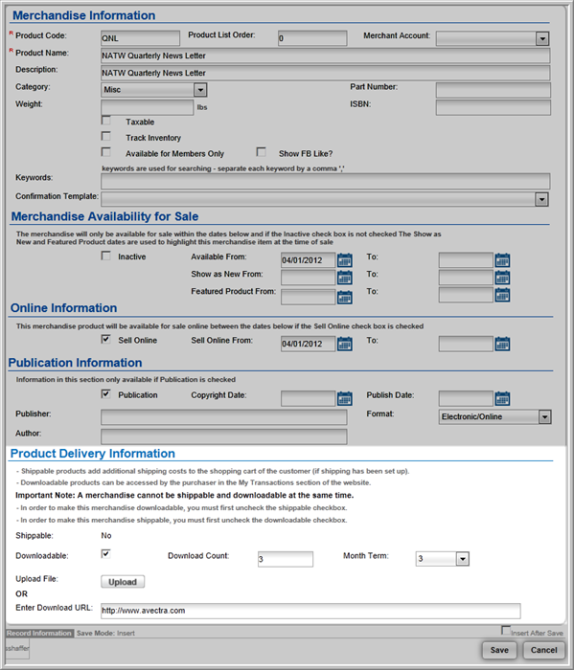Check Available for Members Only
The image size is (574, 670).
pyautogui.click(x=106, y=152)
